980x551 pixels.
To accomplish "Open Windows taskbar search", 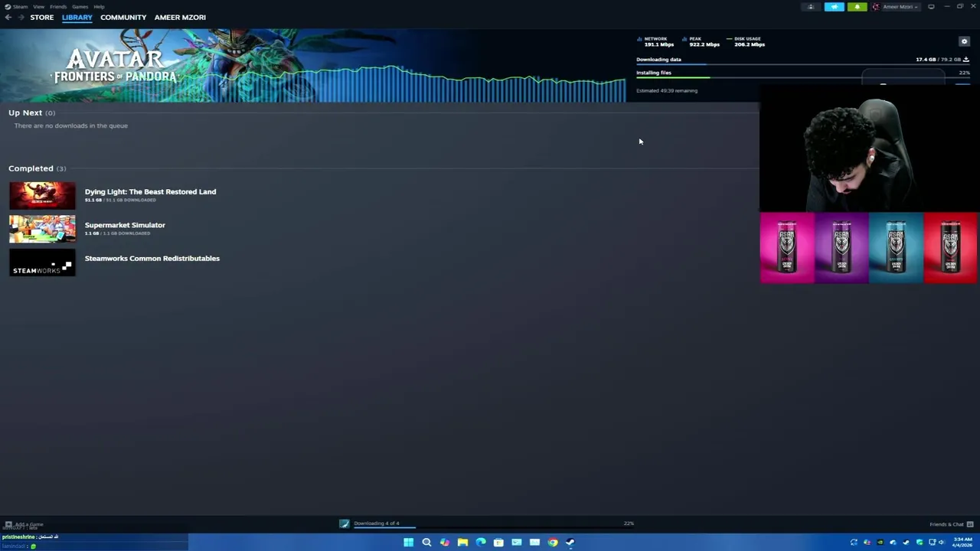I will coord(426,542).
